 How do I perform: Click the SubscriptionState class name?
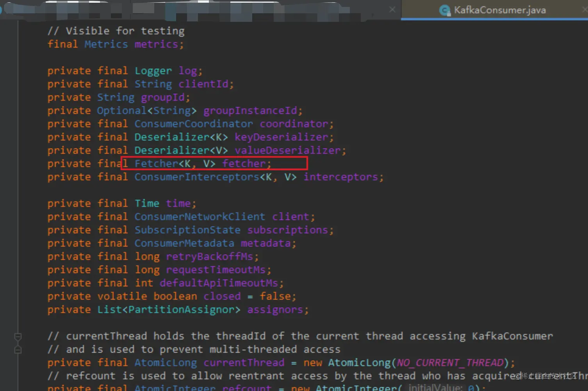[x=187, y=230]
